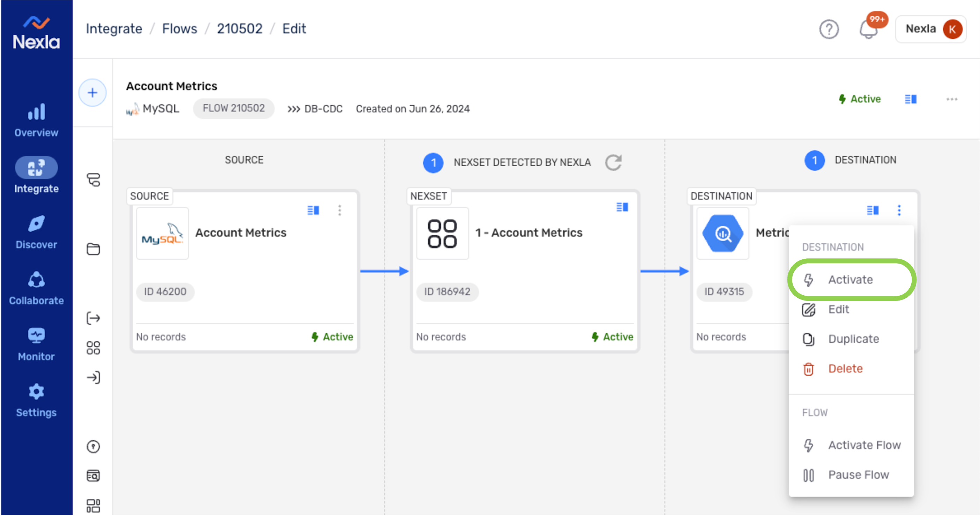Image resolution: width=980 pixels, height=516 pixels.
Task: Select the source card title Account Metrics
Action: coord(241,233)
